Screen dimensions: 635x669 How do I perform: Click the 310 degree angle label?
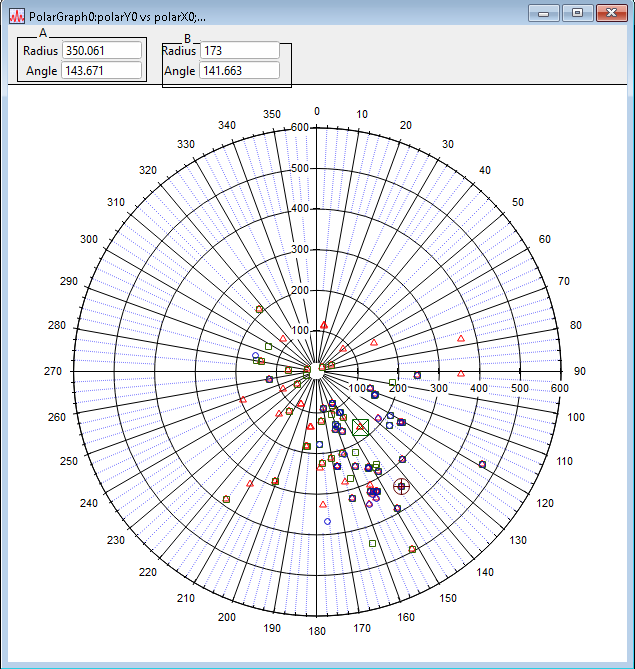[116, 202]
